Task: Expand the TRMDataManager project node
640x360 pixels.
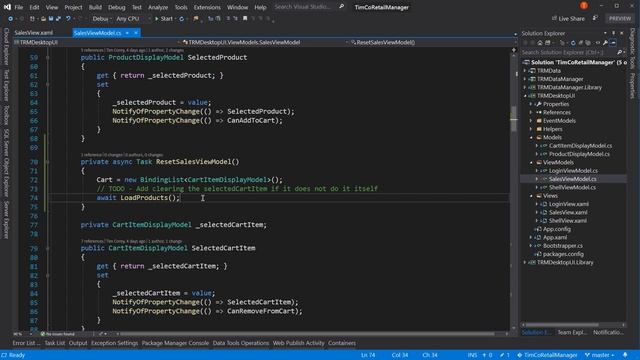Action: 525,79
